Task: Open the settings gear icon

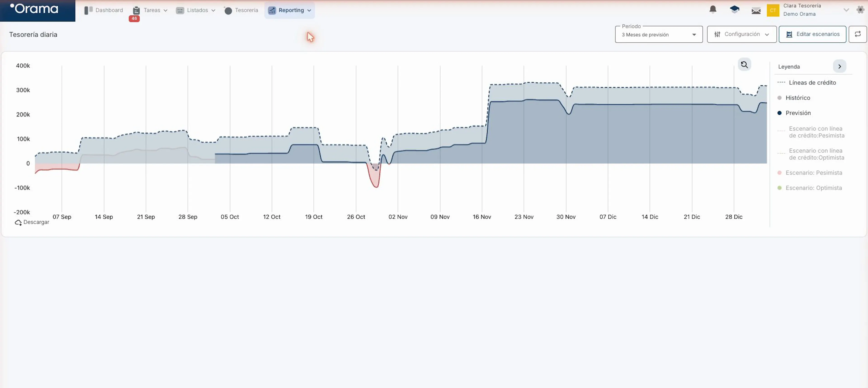Action: (x=860, y=9)
